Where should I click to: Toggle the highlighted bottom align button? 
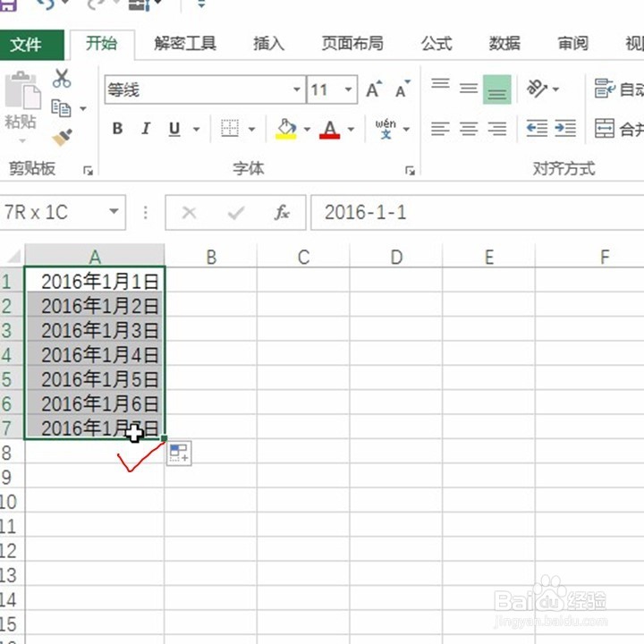pos(497,89)
